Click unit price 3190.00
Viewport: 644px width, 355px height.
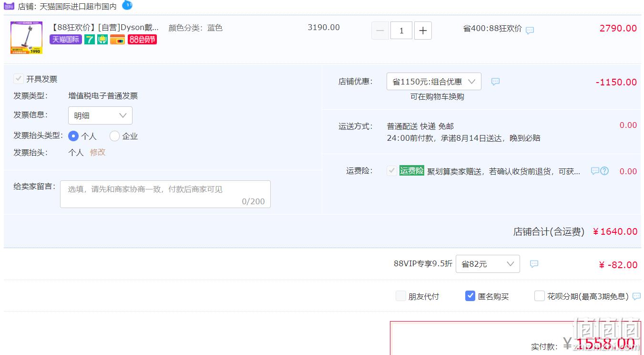(324, 27)
